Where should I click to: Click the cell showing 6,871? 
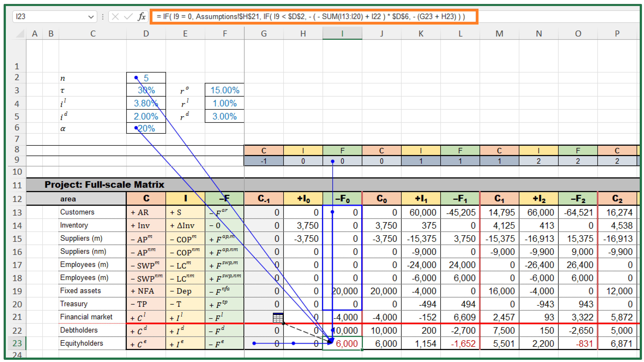click(x=617, y=343)
